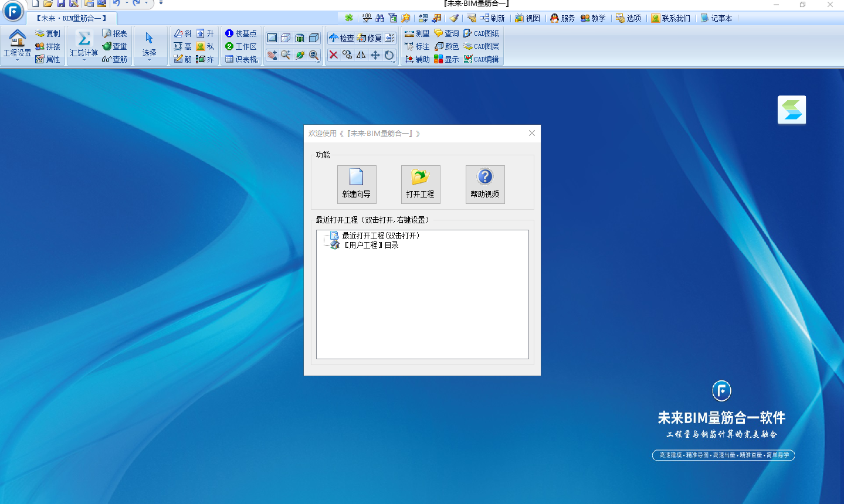Click the 齐 align tool
The width and height of the screenshot is (844, 504).
tap(205, 59)
